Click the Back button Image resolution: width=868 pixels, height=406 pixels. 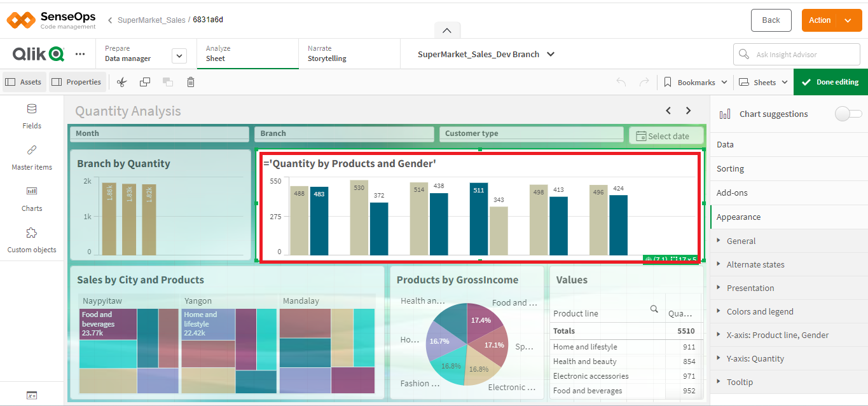point(771,20)
